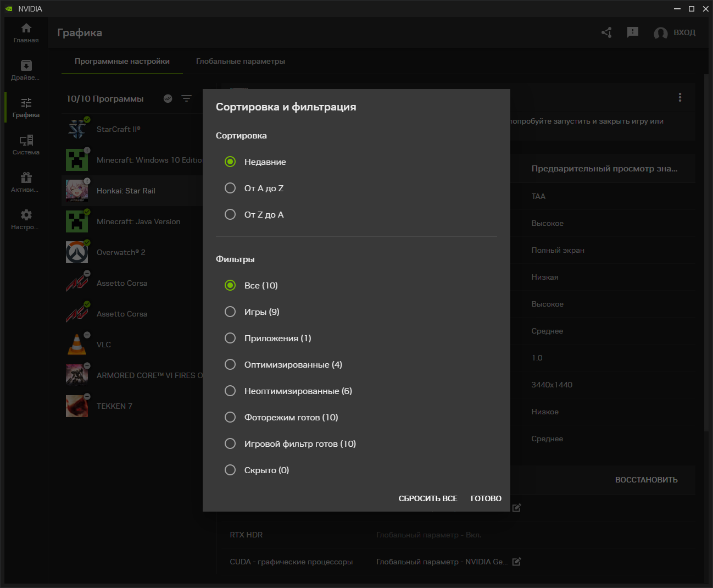
Task: Click the Предварительный просмотр column header
Action: (x=604, y=169)
